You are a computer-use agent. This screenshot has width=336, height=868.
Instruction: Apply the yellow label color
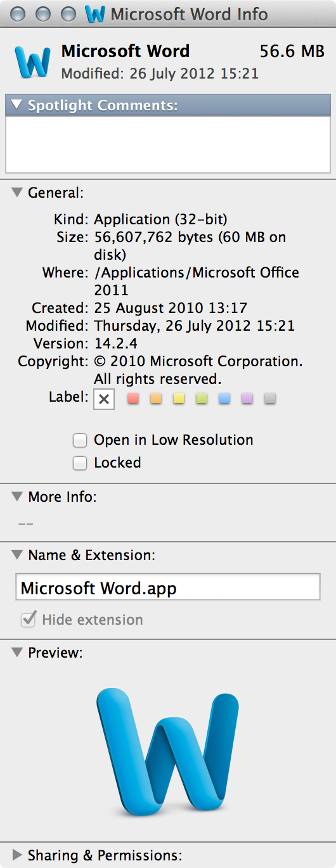point(179,399)
